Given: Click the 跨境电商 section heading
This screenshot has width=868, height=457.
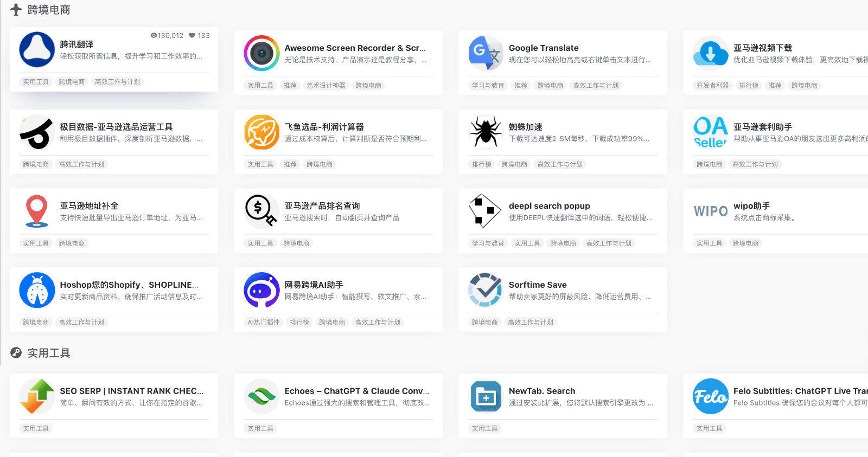Looking at the screenshot, I should tap(48, 10).
